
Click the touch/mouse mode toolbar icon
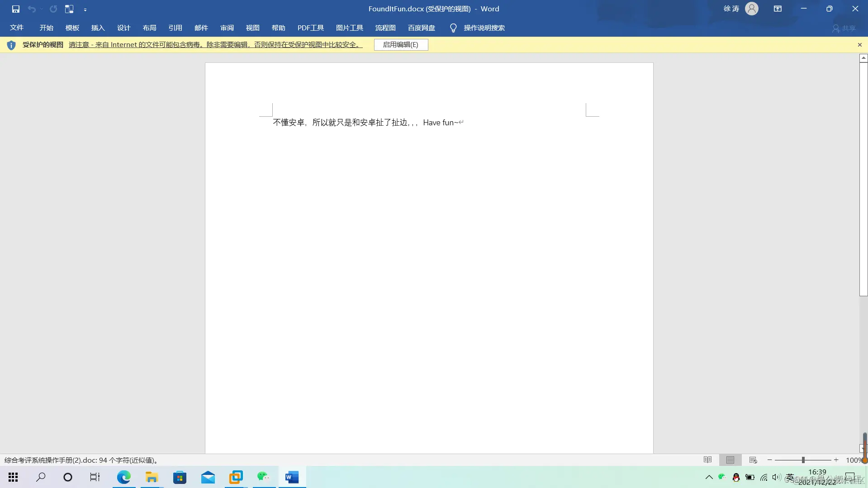pos(69,9)
